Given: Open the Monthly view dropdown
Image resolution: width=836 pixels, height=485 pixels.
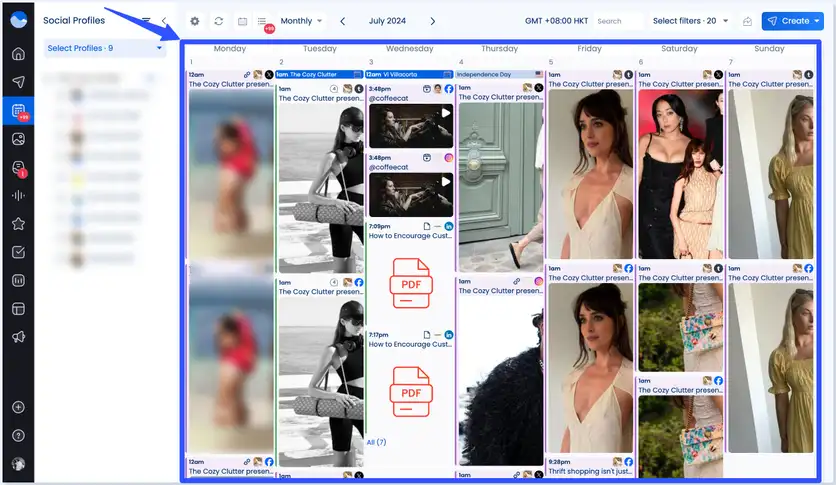Looking at the screenshot, I should [x=301, y=21].
